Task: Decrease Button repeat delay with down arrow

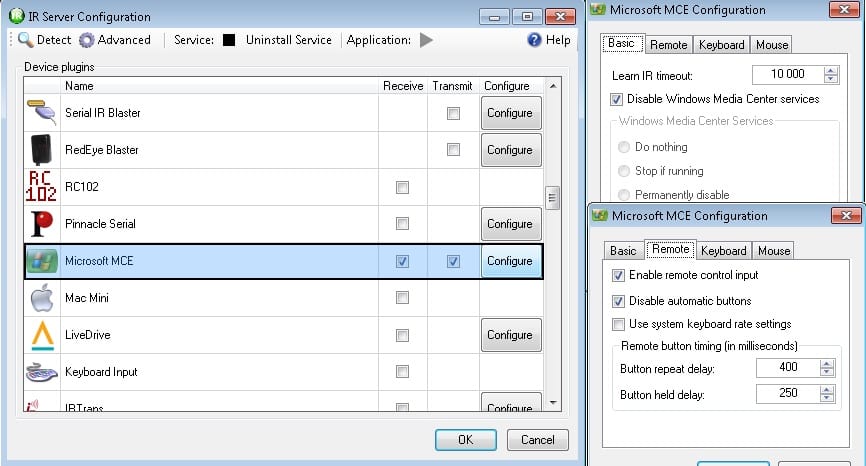Action: (x=826, y=373)
